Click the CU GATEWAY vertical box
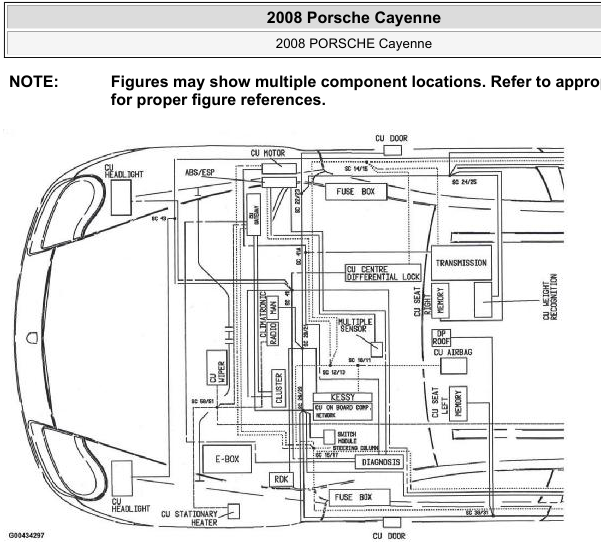Screen dimensions: 601x544 point(254,214)
